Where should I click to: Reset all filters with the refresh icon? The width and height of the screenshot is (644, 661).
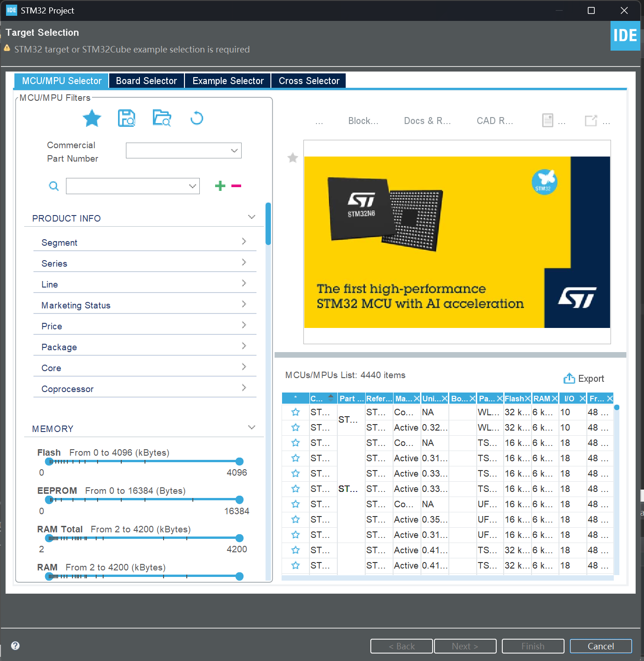[x=197, y=118]
